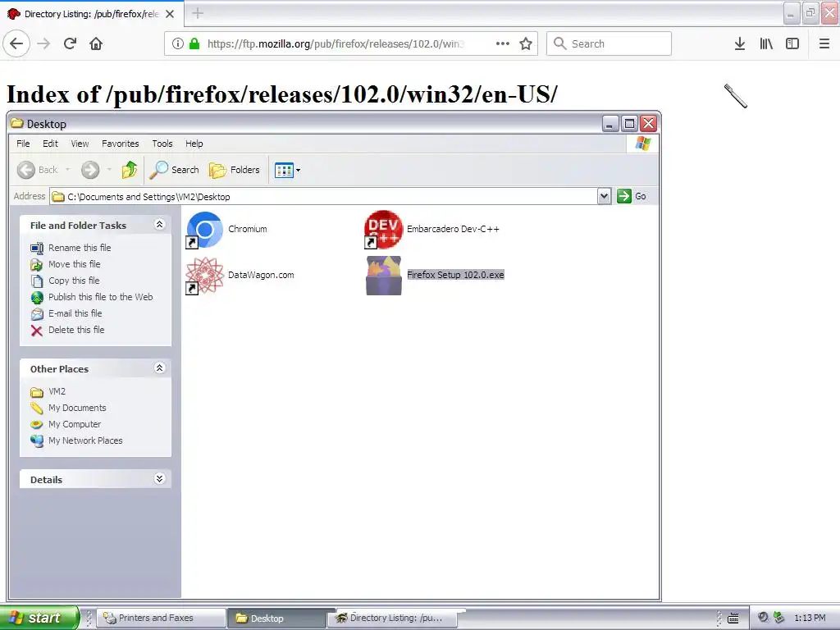The height and width of the screenshot is (630, 840).
Task: Open My Computer in Other Places
Action: point(75,424)
